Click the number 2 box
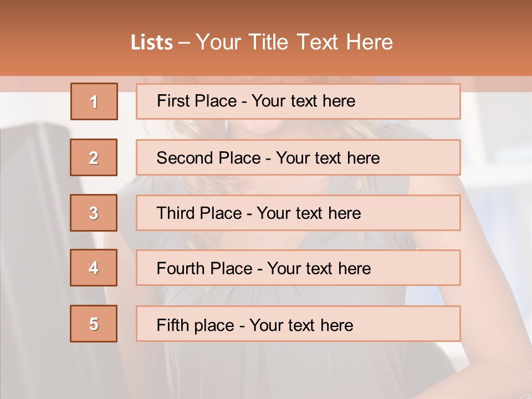The image size is (532, 399). 94,157
